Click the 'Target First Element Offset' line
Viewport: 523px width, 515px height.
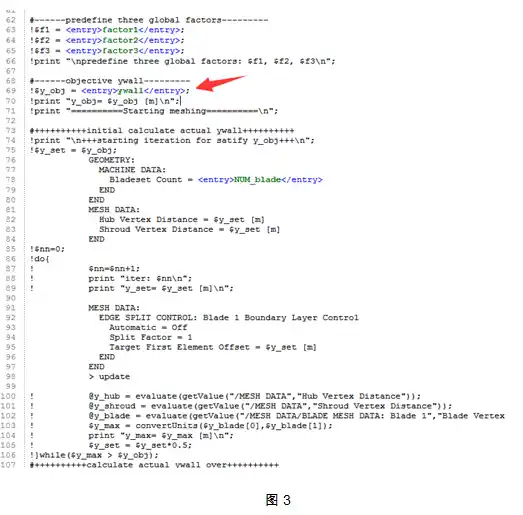coord(213,347)
